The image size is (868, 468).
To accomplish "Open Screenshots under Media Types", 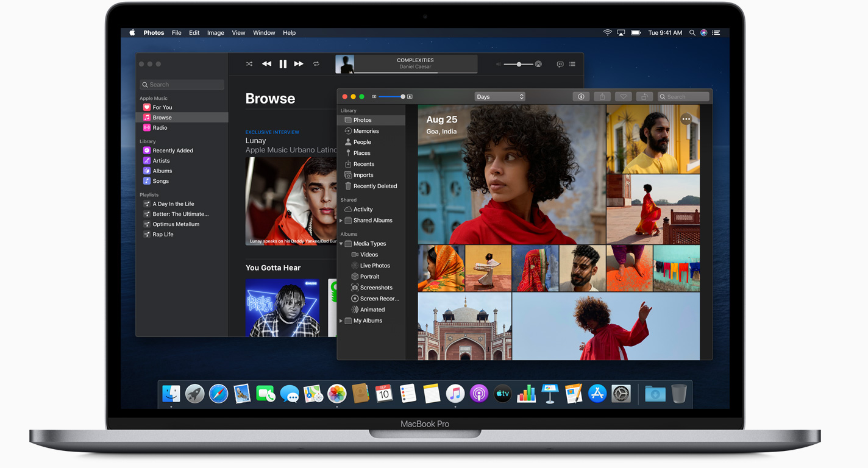I will [x=371, y=288].
